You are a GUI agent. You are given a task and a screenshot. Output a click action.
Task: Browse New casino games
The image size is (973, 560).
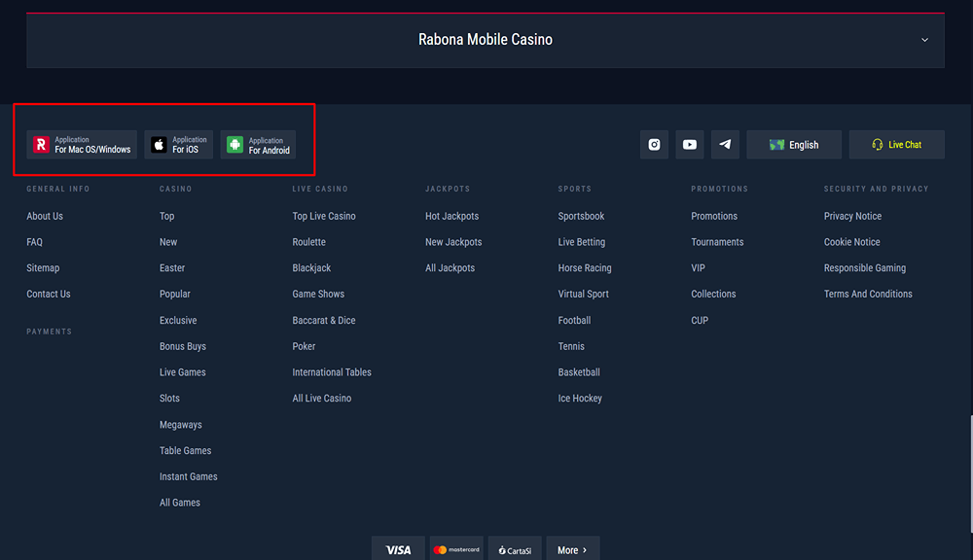click(x=168, y=242)
